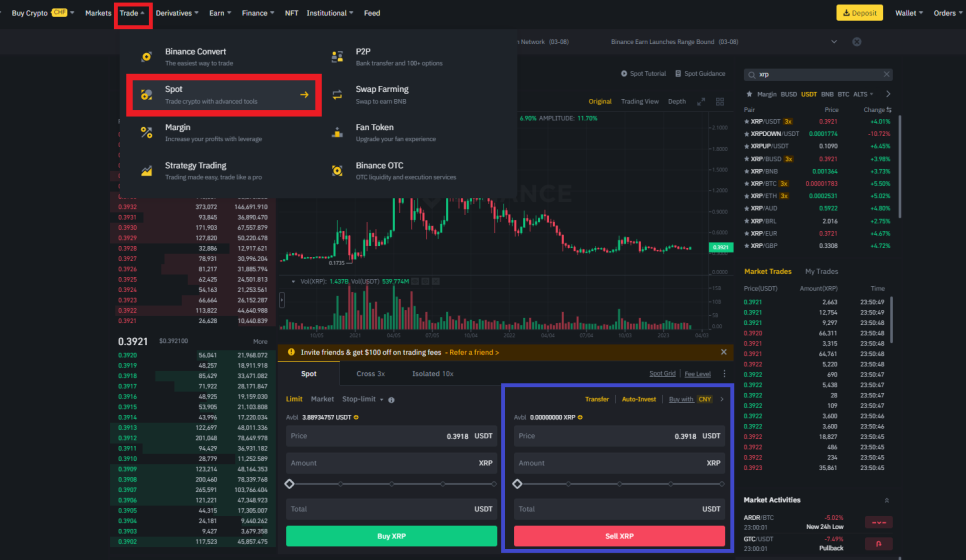Toggle favorite star for XRPUP/USDT
The width and height of the screenshot is (966, 560).
tap(747, 146)
